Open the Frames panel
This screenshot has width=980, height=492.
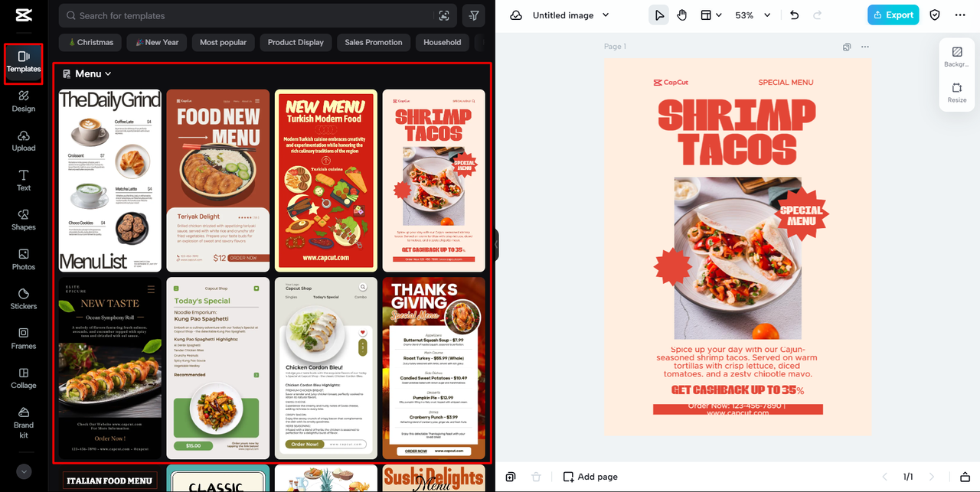coord(24,339)
